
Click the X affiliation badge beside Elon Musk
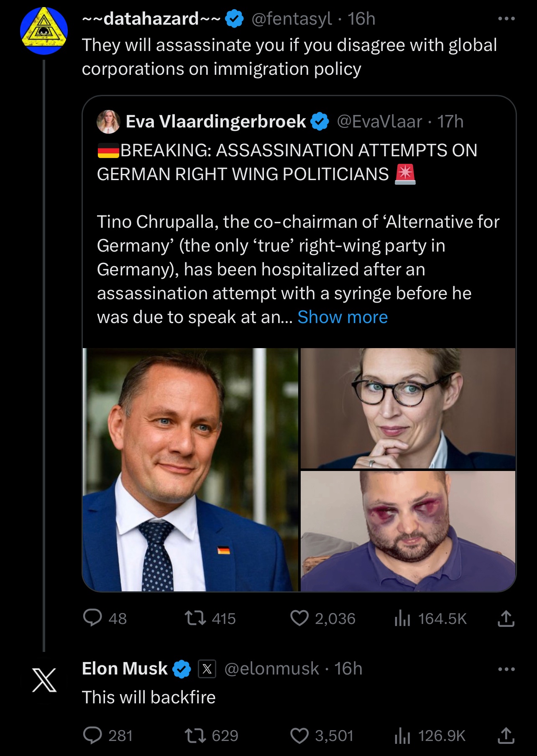(207, 669)
